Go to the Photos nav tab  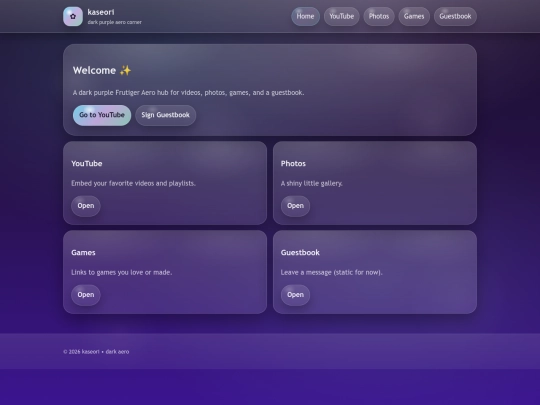[379, 17]
